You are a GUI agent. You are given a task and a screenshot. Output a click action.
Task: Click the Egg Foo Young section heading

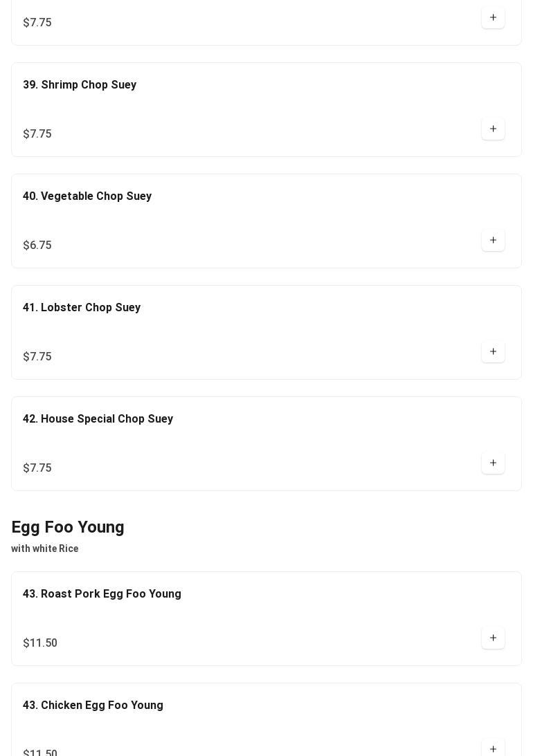click(68, 527)
